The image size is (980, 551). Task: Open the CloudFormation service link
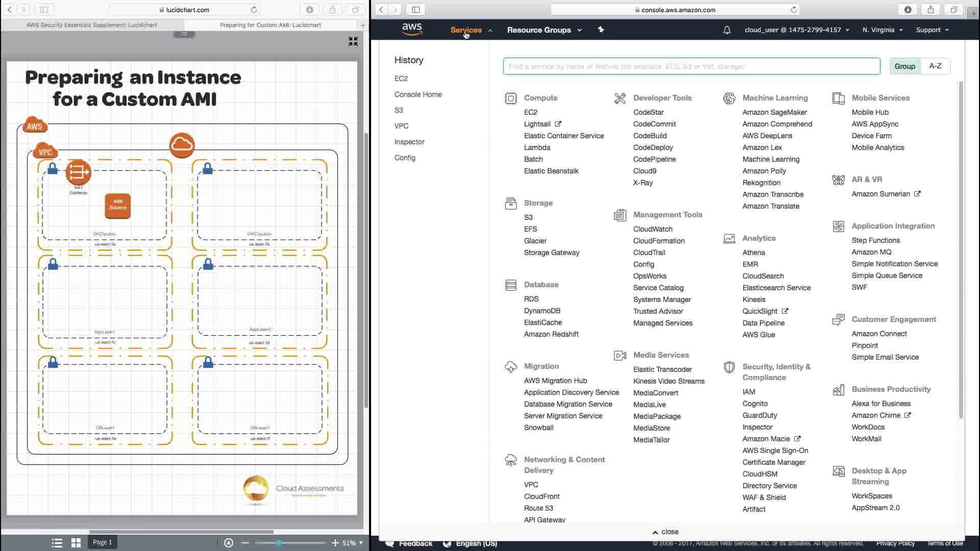tap(658, 241)
